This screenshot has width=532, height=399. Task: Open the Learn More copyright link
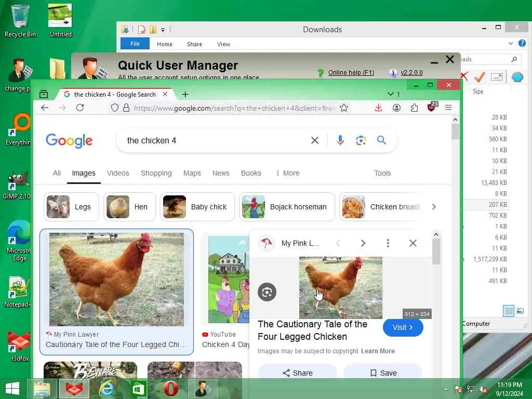pyautogui.click(x=378, y=351)
